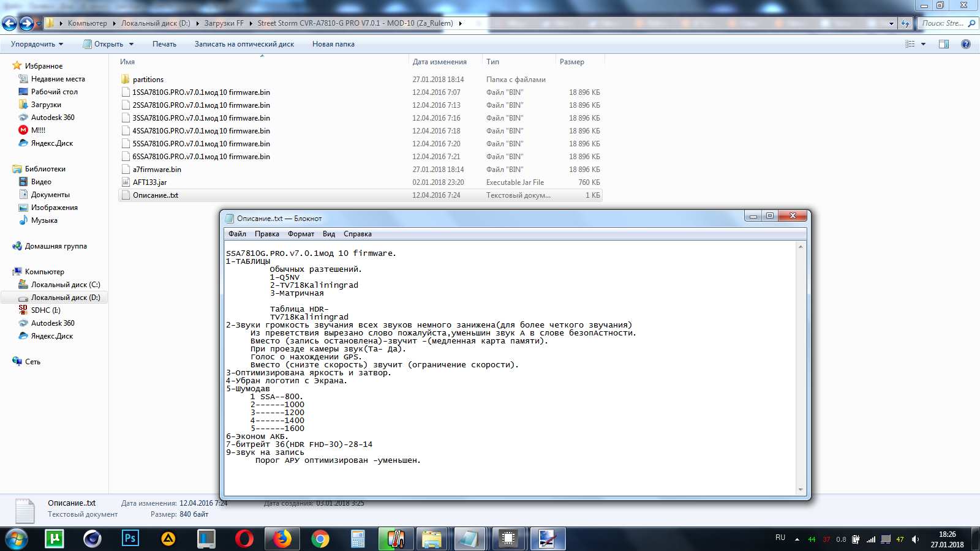Click Записать на оптический диск button
The height and width of the screenshot is (551, 980).
244,44
